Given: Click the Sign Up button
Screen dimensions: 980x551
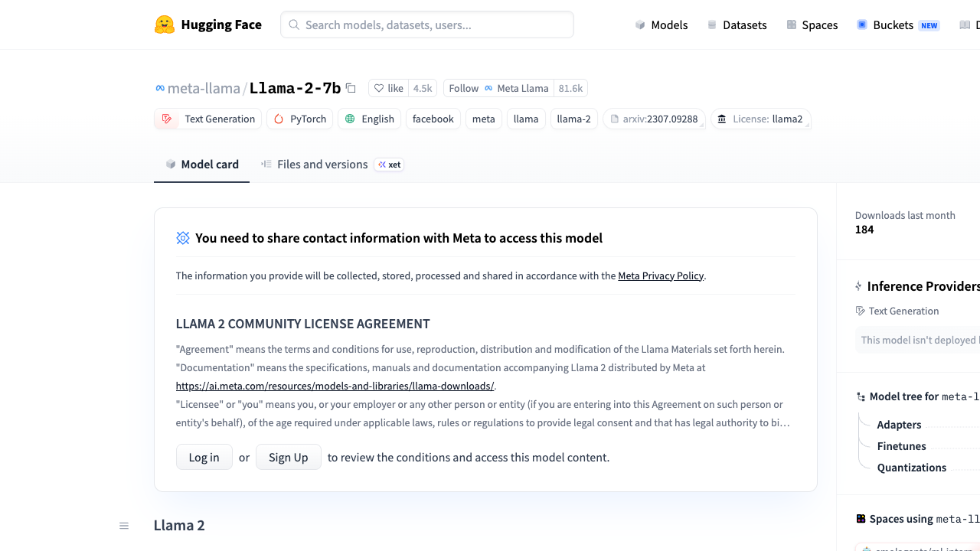Looking at the screenshot, I should [289, 457].
